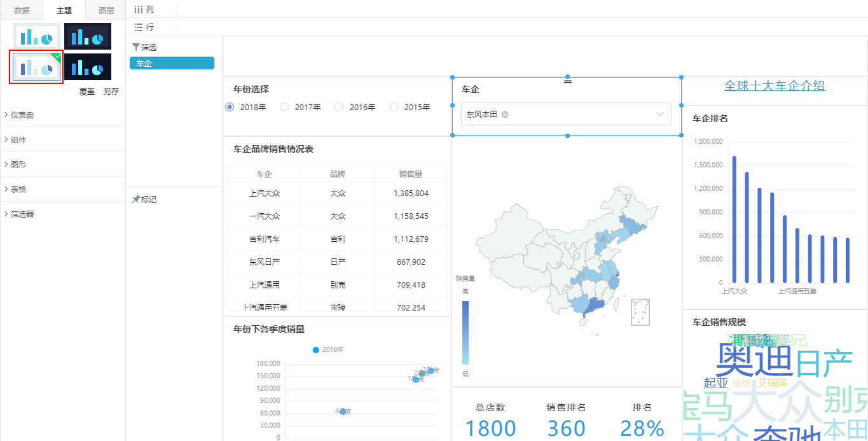This screenshot has width=868, height=441.
Task: Click the 列 columns icon
Action: click(139, 10)
